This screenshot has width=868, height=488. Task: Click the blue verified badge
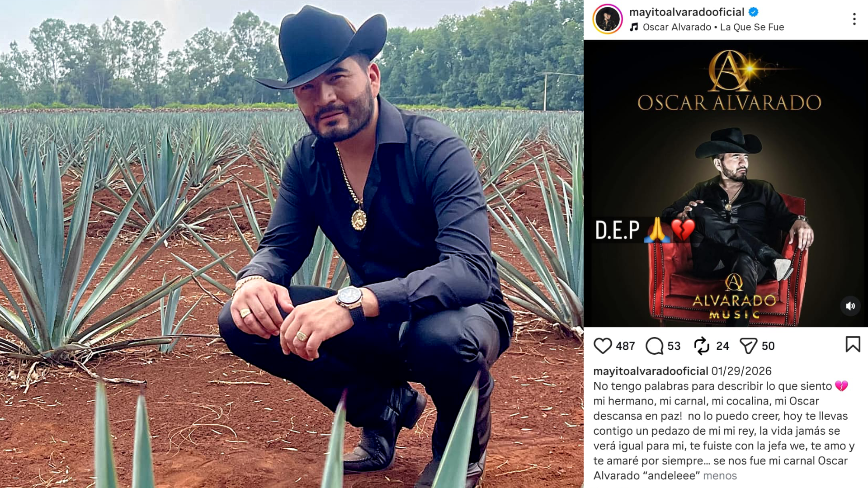click(x=754, y=12)
